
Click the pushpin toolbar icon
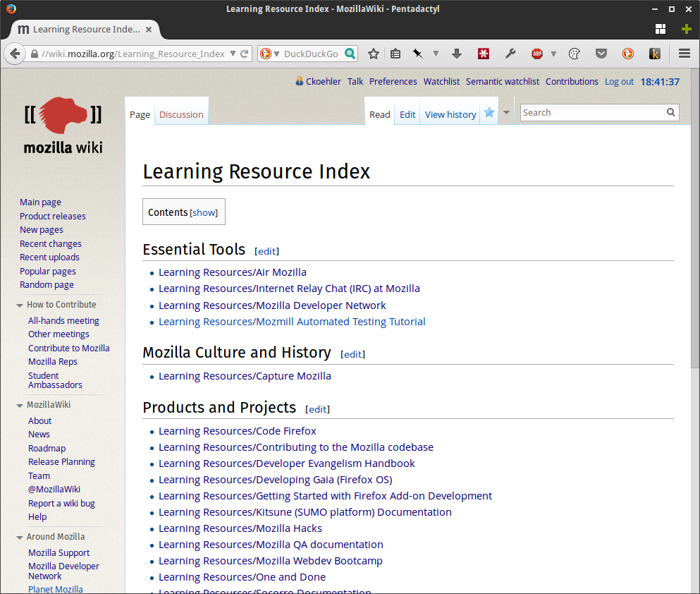[417, 54]
